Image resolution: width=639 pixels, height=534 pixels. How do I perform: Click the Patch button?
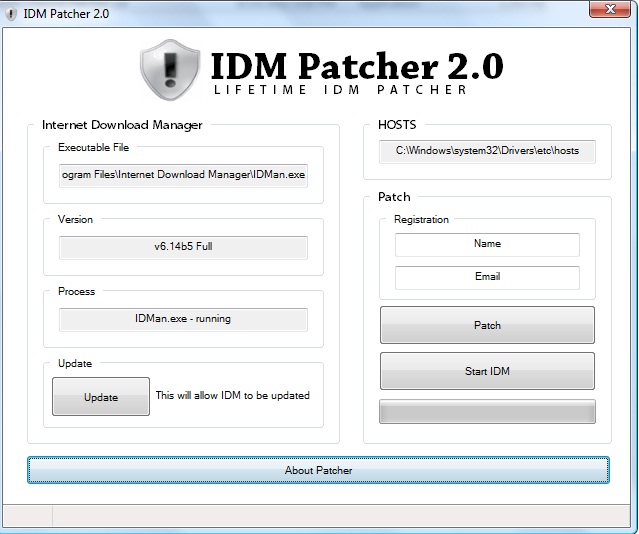(x=487, y=325)
